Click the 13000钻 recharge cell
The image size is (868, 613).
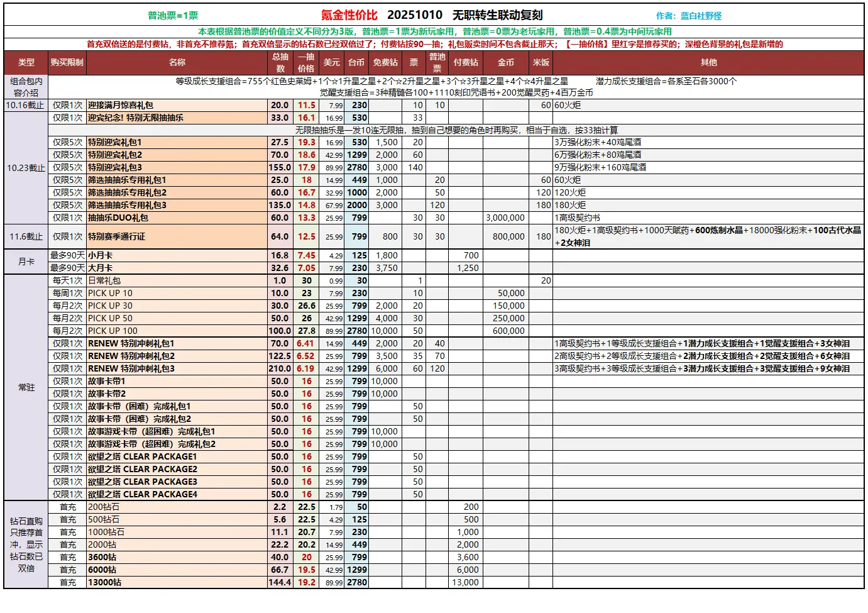point(104,583)
